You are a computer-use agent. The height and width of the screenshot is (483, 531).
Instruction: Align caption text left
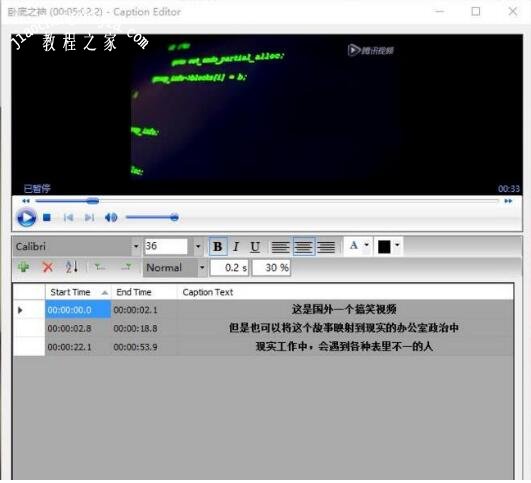coord(280,247)
